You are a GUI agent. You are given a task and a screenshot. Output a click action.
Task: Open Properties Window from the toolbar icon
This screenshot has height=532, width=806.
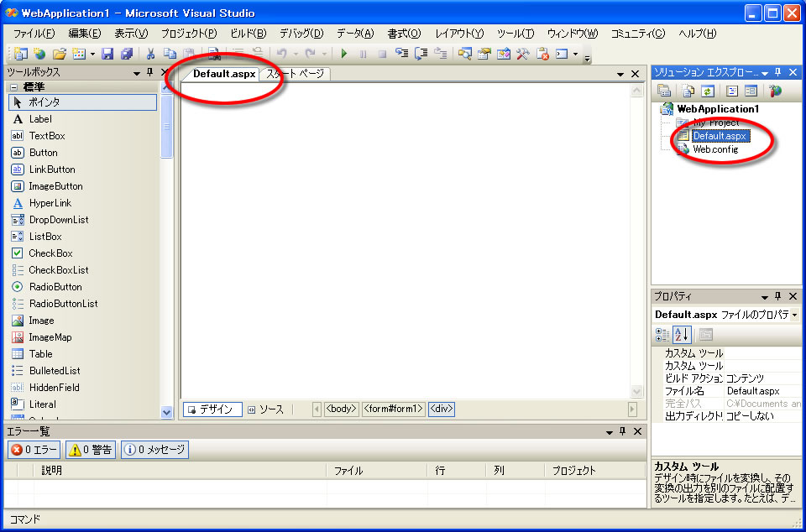484,54
